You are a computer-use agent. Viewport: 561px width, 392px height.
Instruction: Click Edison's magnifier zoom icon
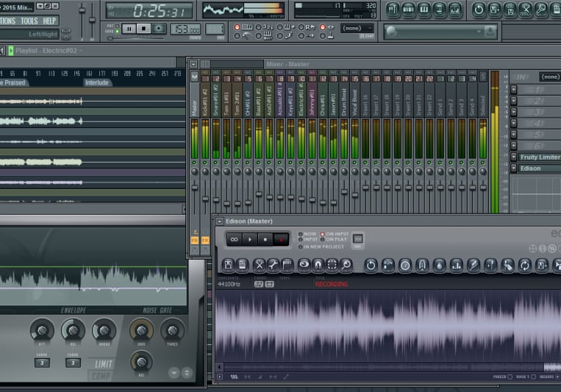(x=346, y=265)
